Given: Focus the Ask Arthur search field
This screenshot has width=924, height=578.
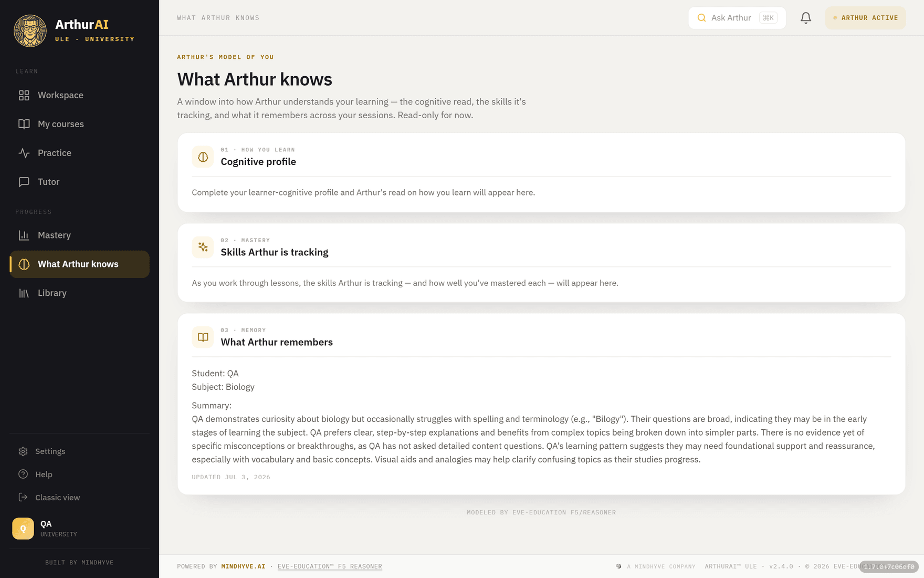Looking at the screenshot, I should [737, 18].
